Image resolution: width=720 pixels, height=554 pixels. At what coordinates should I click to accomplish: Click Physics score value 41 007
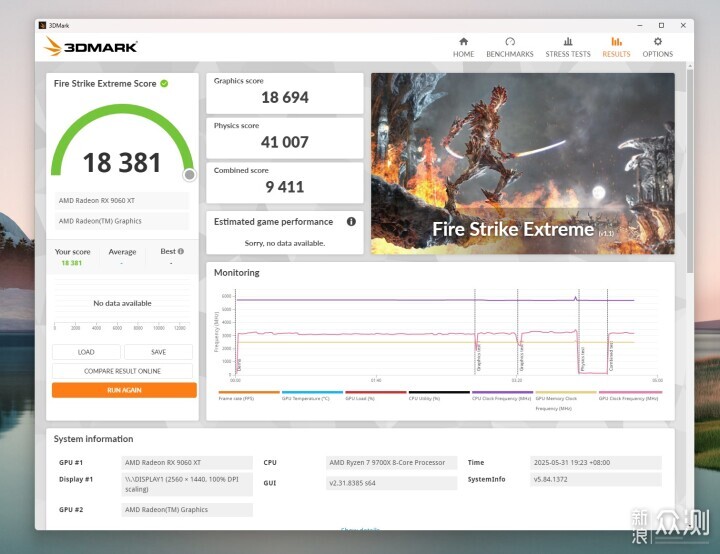[285, 142]
